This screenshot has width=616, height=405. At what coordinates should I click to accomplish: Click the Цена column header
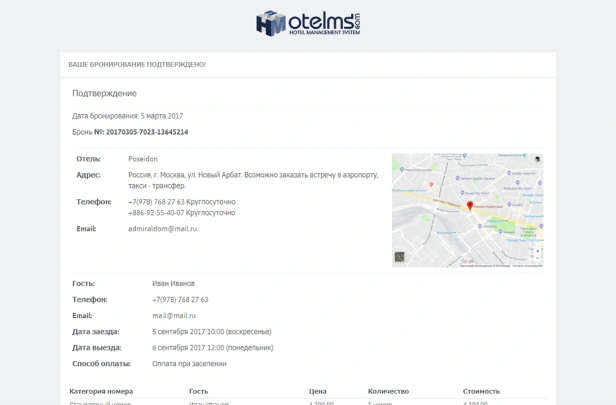pyautogui.click(x=318, y=391)
